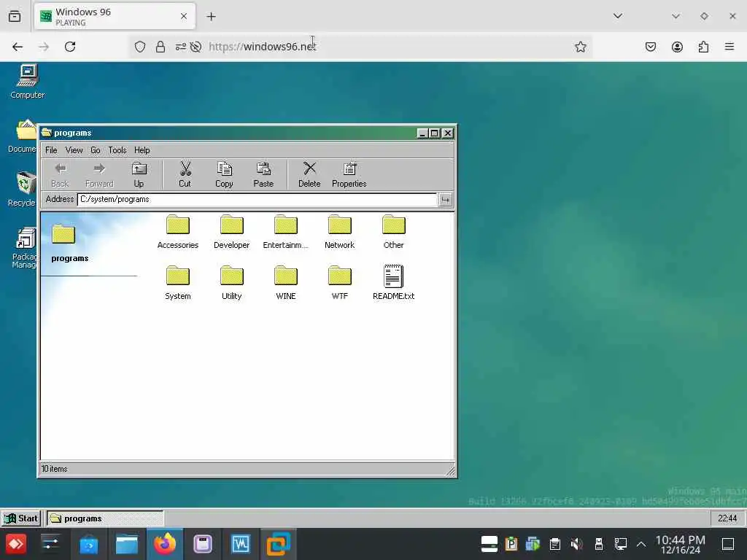Click the Delete toolbar icon
The image size is (747, 560).
tap(309, 175)
